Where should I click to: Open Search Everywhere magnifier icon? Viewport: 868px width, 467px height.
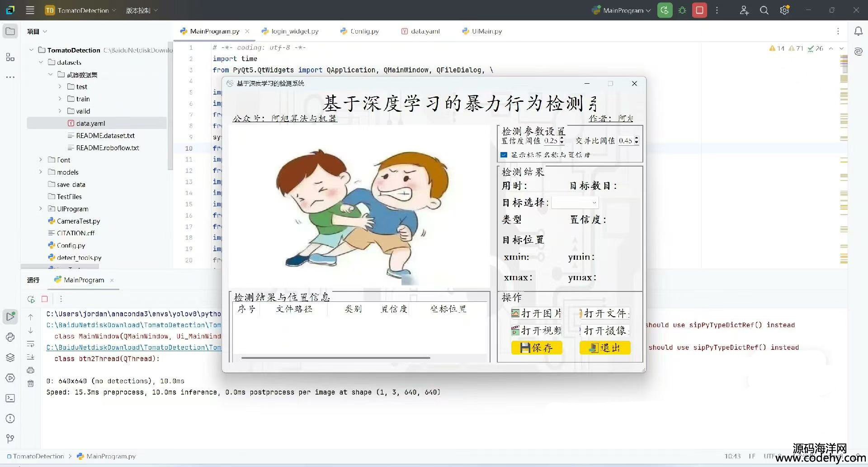click(x=764, y=10)
